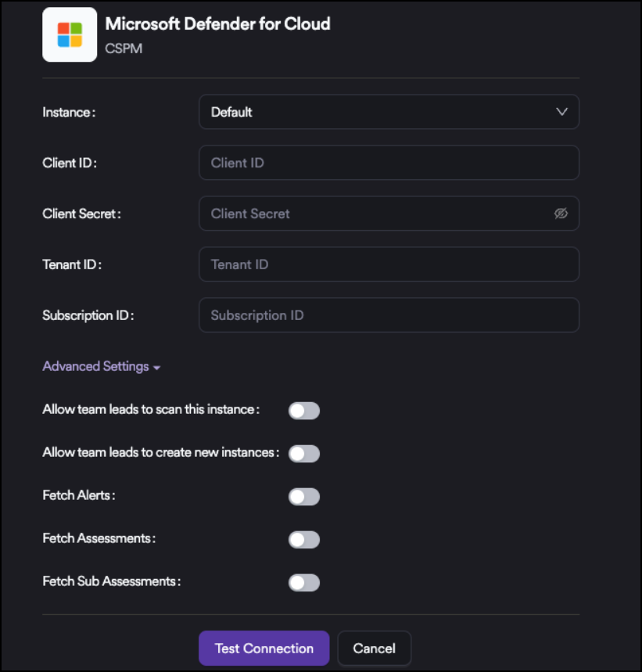
Task: Click the Instance dropdown chevron arrow
Action: pos(561,112)
